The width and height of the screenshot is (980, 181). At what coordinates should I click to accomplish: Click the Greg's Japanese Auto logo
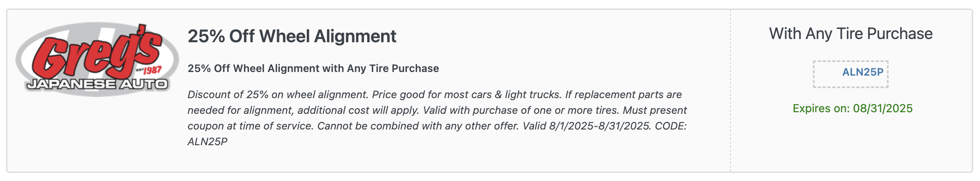[x=97, y=60]
